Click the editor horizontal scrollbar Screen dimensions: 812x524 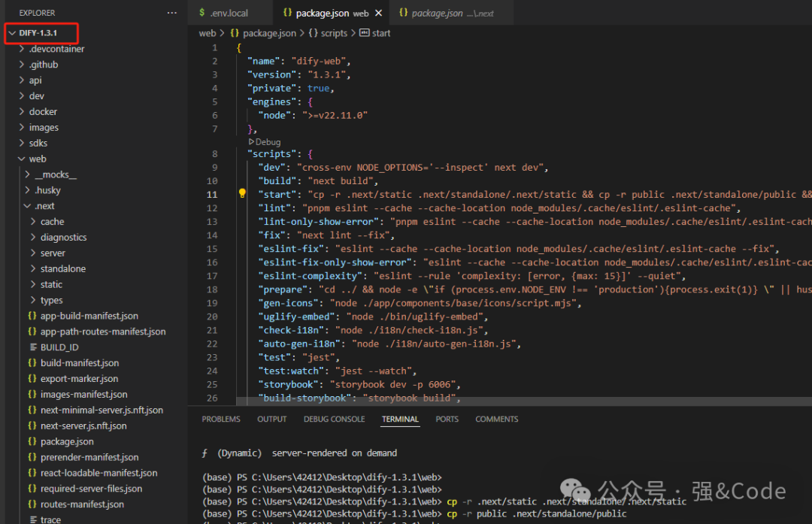[x=523, y=401]
